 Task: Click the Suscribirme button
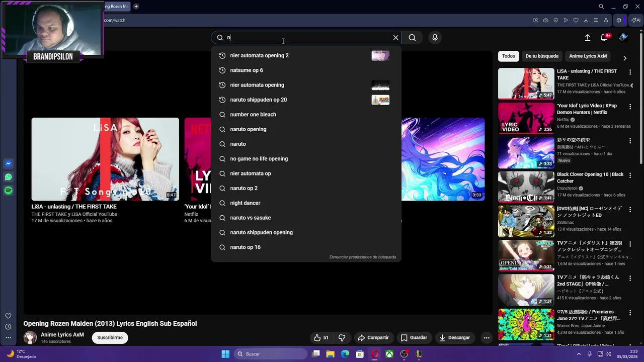[110, 338]
